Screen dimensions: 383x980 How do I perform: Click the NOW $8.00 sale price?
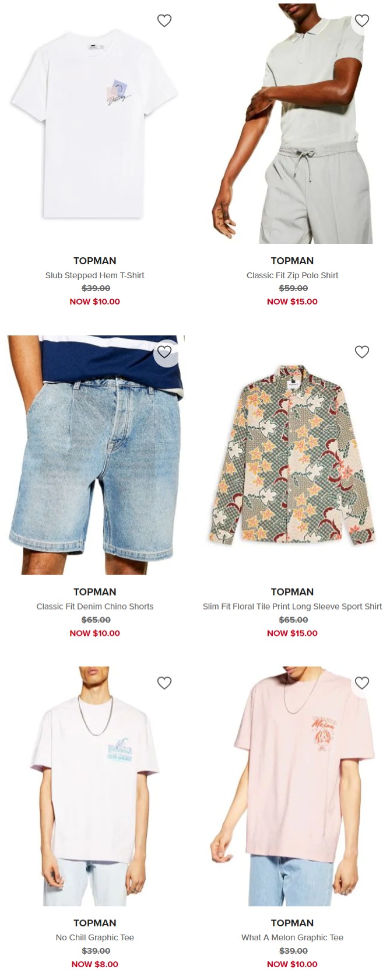point(95,964)
